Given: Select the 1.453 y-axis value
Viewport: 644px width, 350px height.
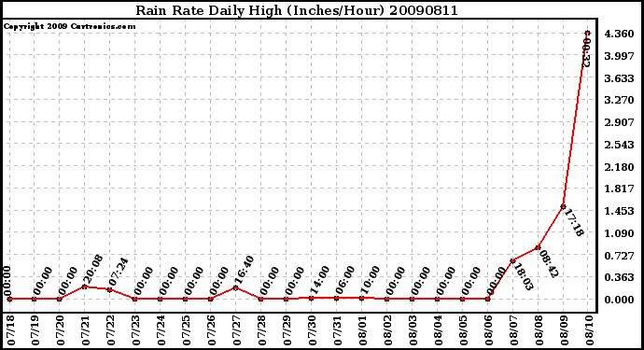Looking at the screenshot, I should click(x=619, y=211).
